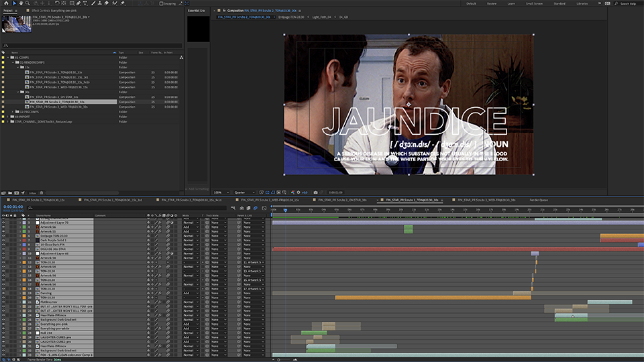Expand the Dark Purple Solid 1 layer twirl
644x362 pixels.
point(19,240)
